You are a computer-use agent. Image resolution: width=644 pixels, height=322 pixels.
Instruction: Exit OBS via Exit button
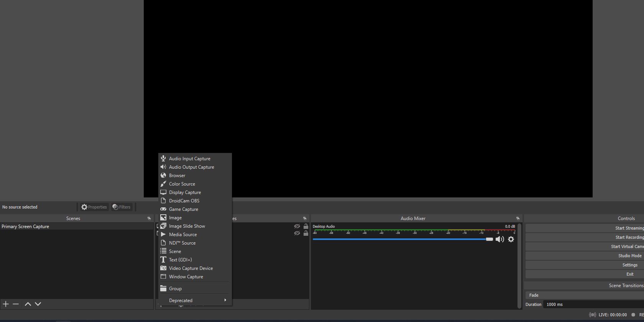585,274
